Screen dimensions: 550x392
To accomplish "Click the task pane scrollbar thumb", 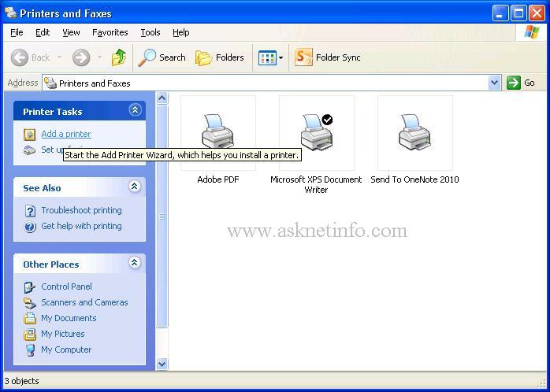I will (x=162, y=216).
